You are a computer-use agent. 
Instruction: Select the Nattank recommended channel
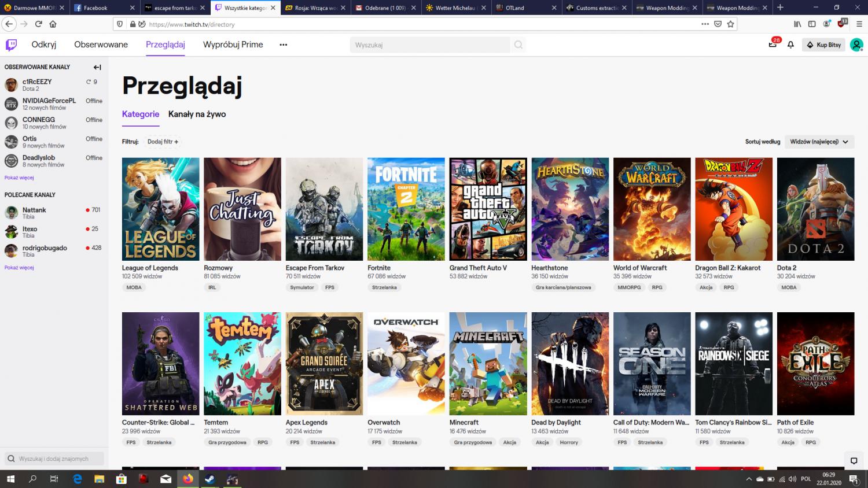(x=34, y=210)
